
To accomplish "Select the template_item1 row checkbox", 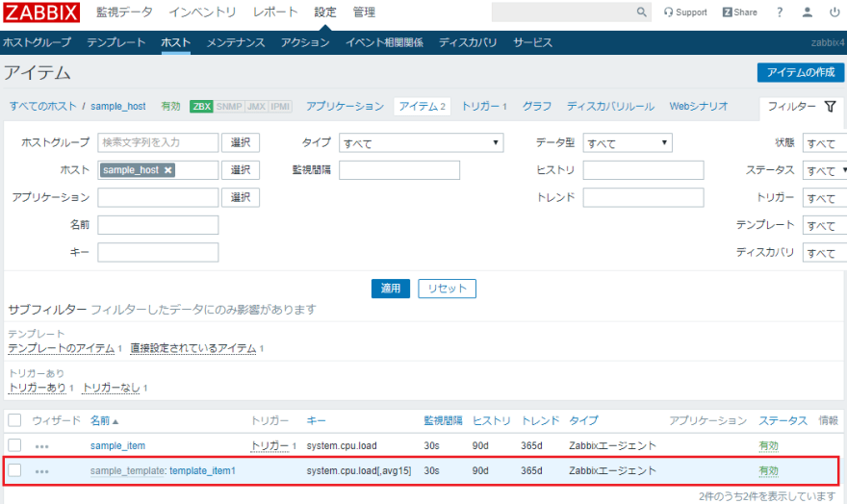I will tap(14, 470).
